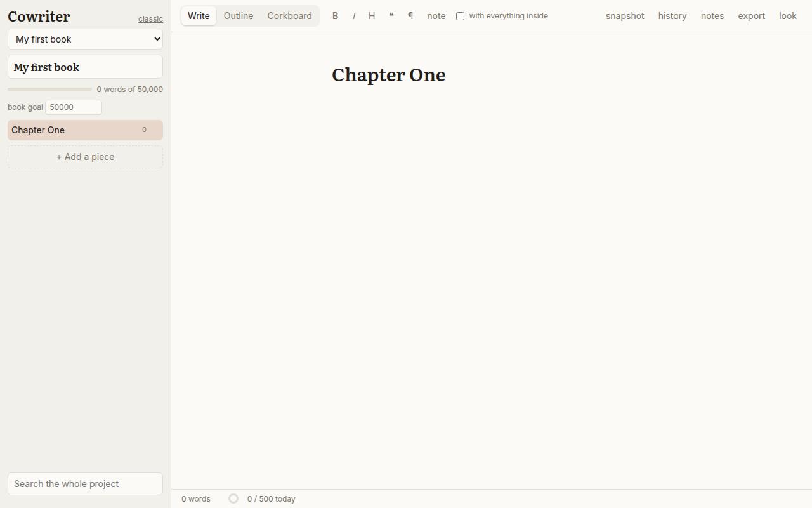The height and width of the screenshot is (508, 812).
Task: Take a snapshot of the piece
Action: click(x=625, y=16)
